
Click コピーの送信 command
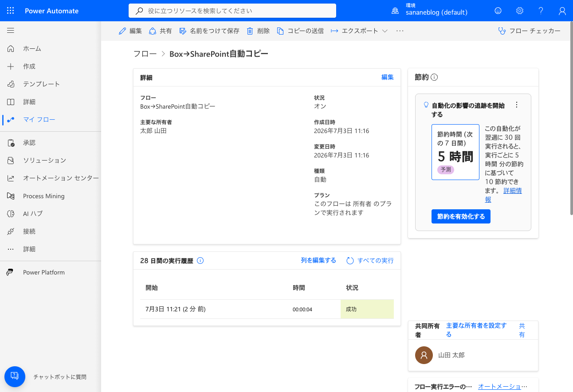tap(300, 31)
